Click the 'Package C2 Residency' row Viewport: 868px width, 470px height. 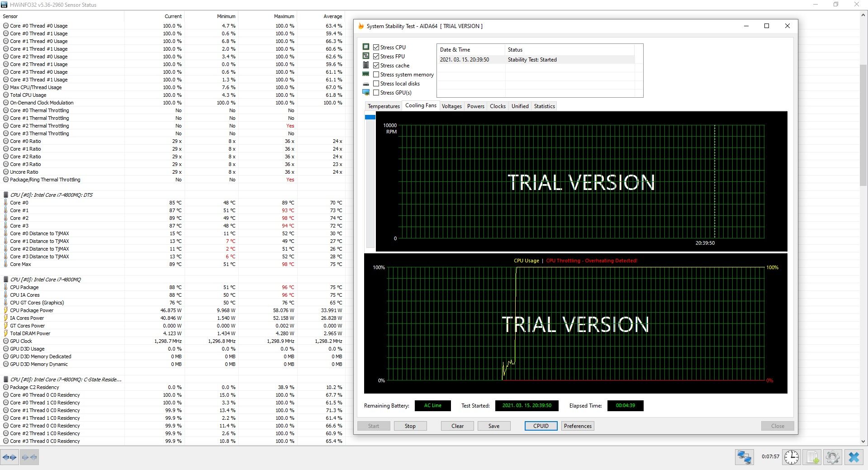click(x=173, y=387)
